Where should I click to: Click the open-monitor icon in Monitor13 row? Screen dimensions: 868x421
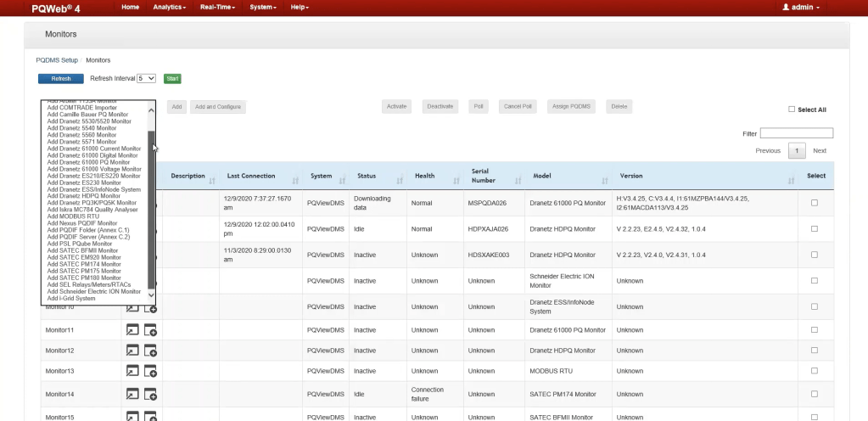[132, 371]
